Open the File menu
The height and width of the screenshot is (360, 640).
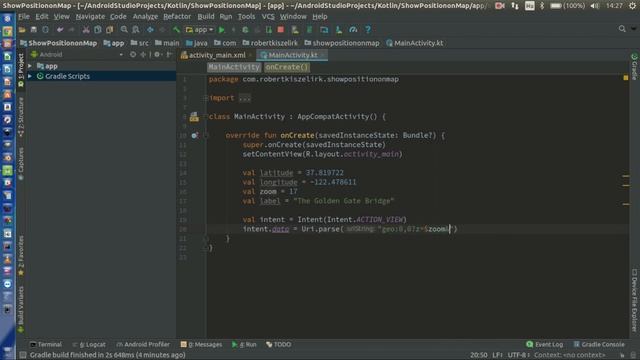click(x=24, y=17)
